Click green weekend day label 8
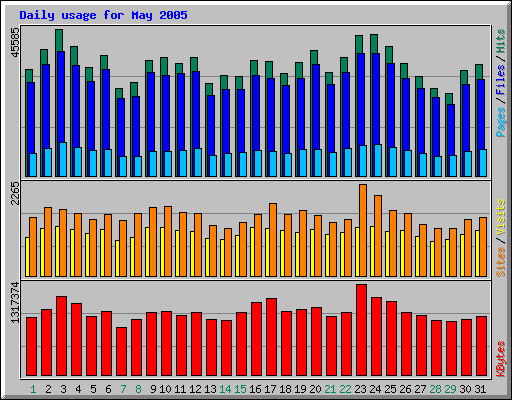 (138, 389)
